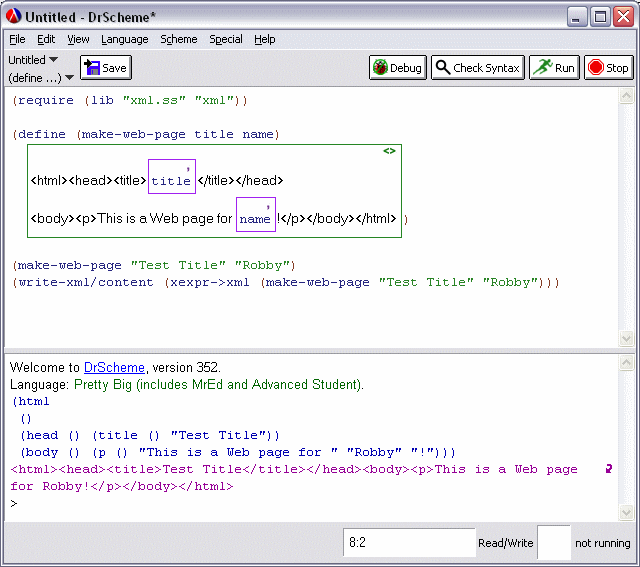Click the definitions scrollbar down arrow
Image resolution: width=640 pixels, height=567 pixels.
[x=626, y=338]
